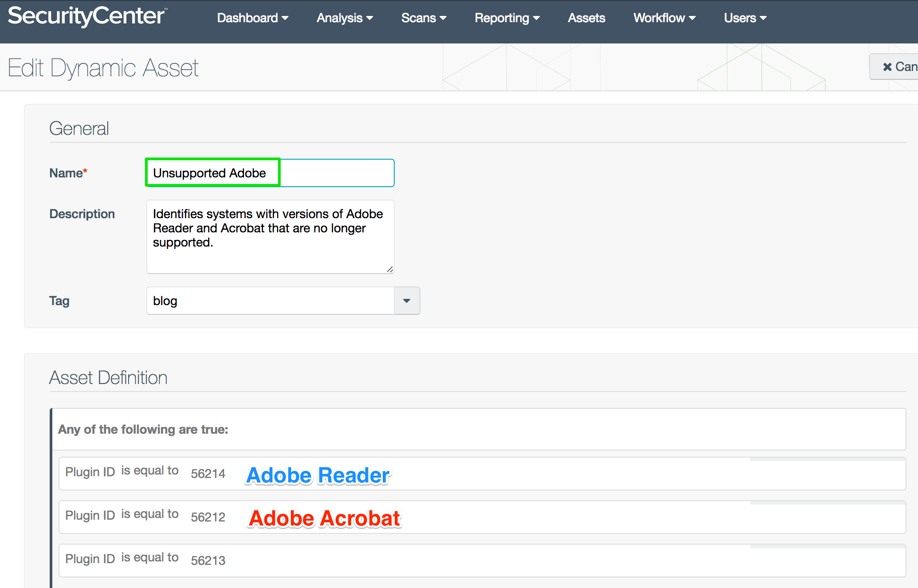The height and width of the screenshot is (588, 918).
Task: Open the Dashboard menu
Action: click(253, 18)
